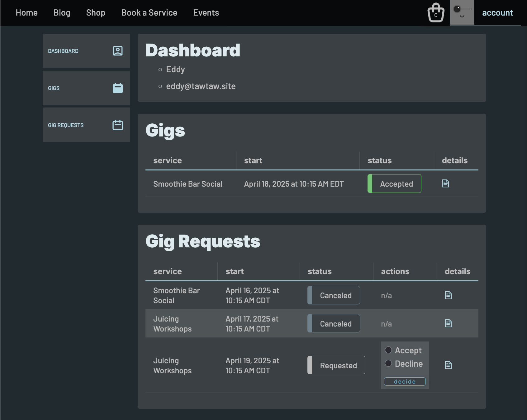Click Smoothie Bar Social in Gigs table
This screenshot has width=527, height=420.
[x=188, y=184]
